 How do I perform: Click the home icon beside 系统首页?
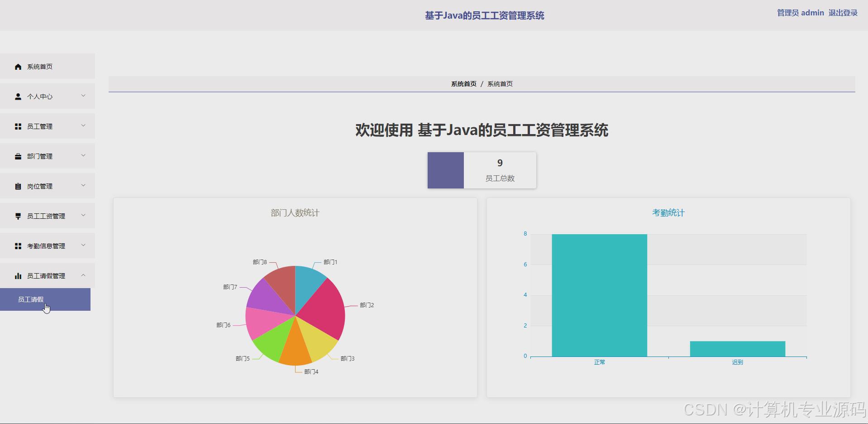tap(18, 67)
